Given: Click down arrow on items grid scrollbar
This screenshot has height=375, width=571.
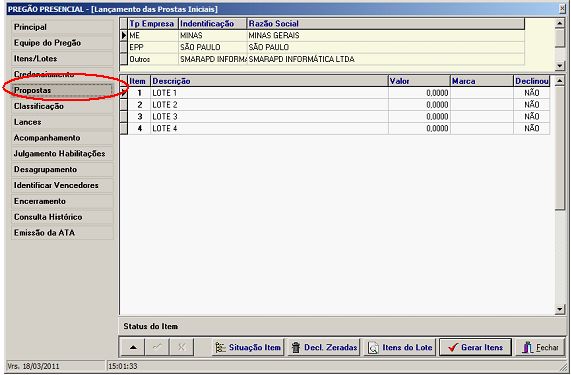Looking at the screenshot, I should pos(560,309).
